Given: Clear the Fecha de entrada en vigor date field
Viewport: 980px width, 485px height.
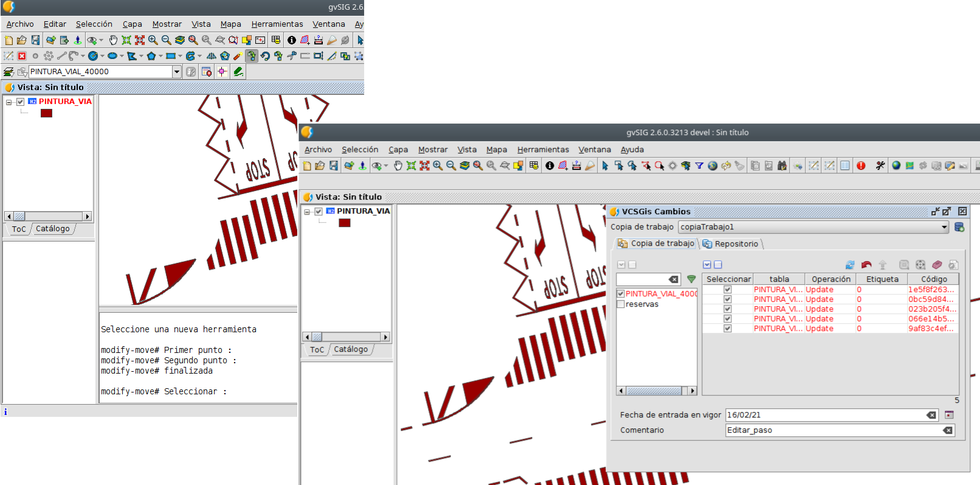Looking at the screenshot, I should tap(931, 415).
